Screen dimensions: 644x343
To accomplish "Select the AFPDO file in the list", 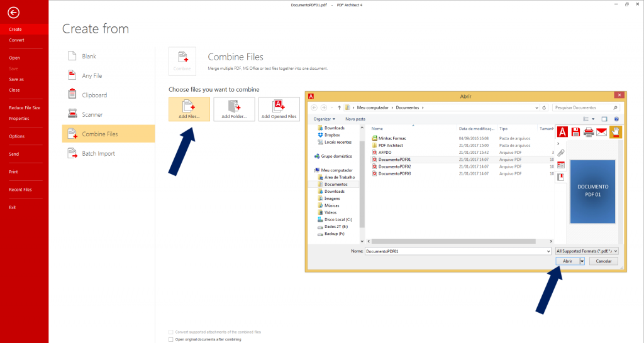I will tap(384, 152).
